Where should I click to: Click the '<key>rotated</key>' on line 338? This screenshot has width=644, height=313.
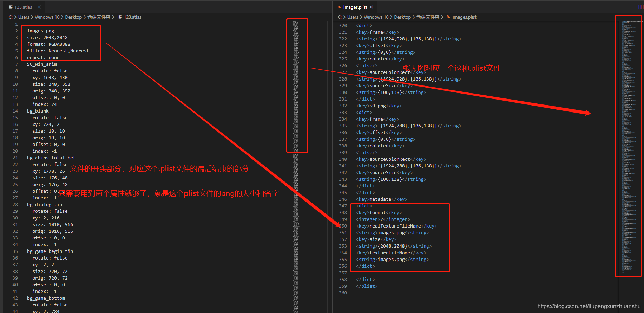point(380,146)
